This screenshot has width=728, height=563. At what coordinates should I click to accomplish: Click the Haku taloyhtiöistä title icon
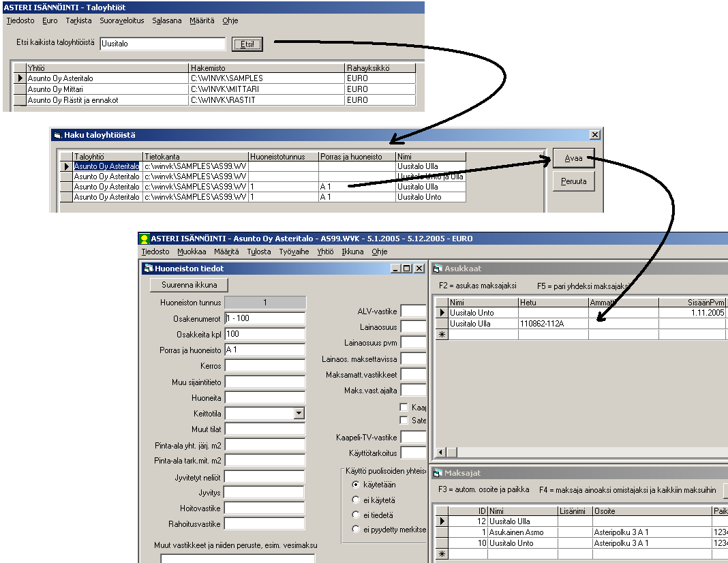57,135
